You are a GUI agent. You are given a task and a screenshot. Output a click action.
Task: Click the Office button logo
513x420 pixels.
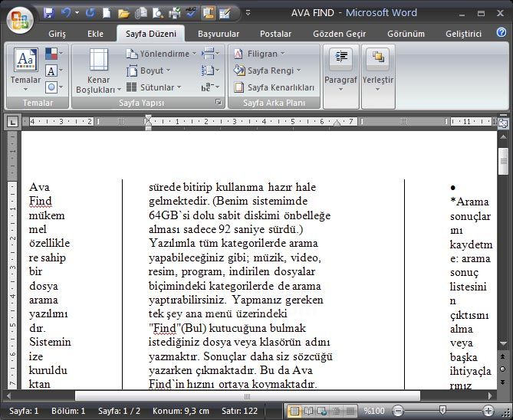pyautogui.click(x=19, y=18)
